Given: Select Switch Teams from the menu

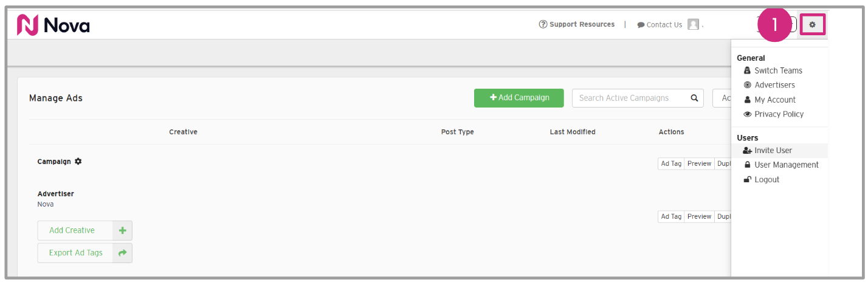Looking at the screenshot, I should pos(778,70).
